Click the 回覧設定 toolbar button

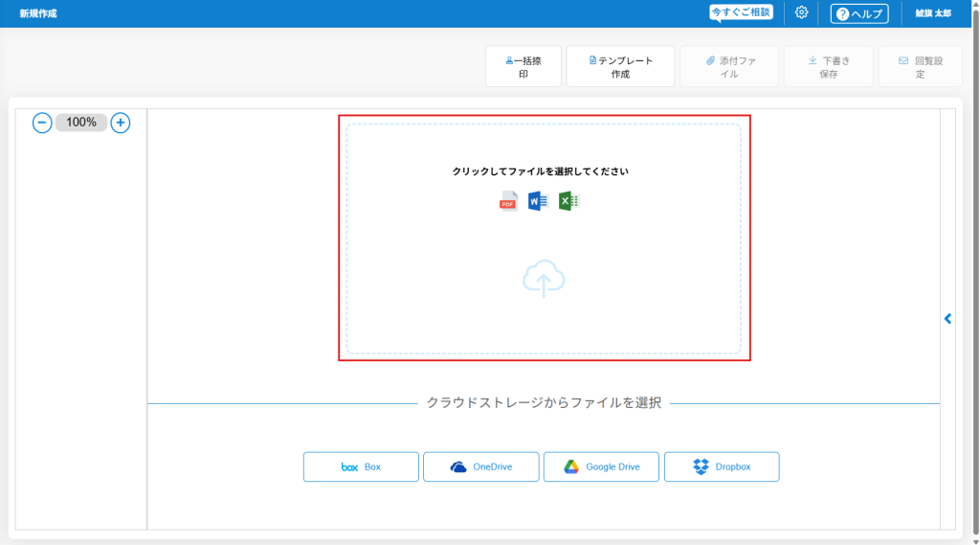tap(920, 67)
